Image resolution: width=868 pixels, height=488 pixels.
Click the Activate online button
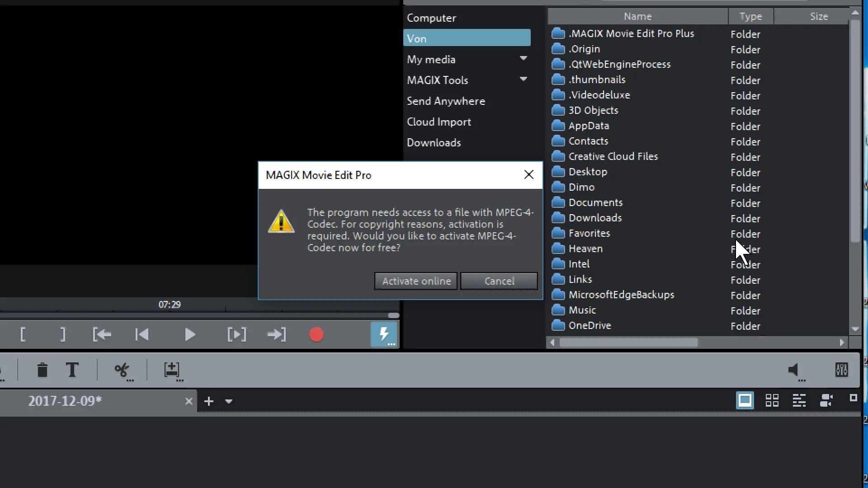point(416,281)
